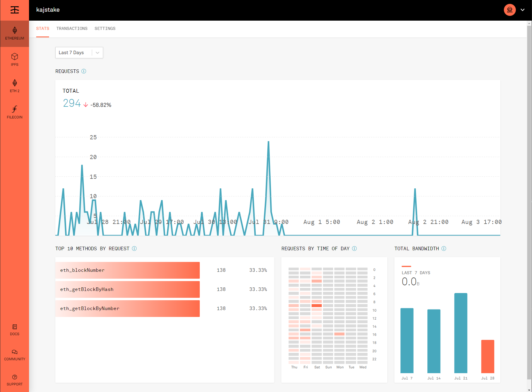
Task: Click the 294 total requests value
Action: (72, 103)
